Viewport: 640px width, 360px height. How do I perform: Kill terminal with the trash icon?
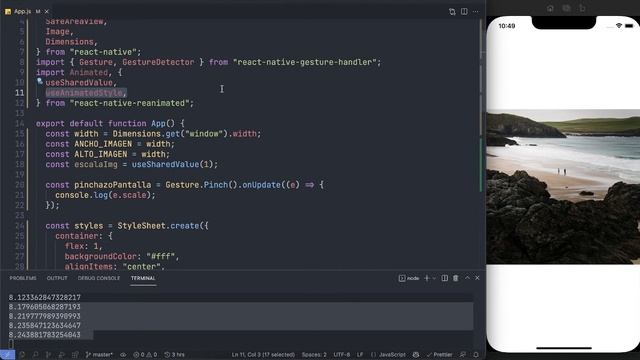(x=456, y=278)
